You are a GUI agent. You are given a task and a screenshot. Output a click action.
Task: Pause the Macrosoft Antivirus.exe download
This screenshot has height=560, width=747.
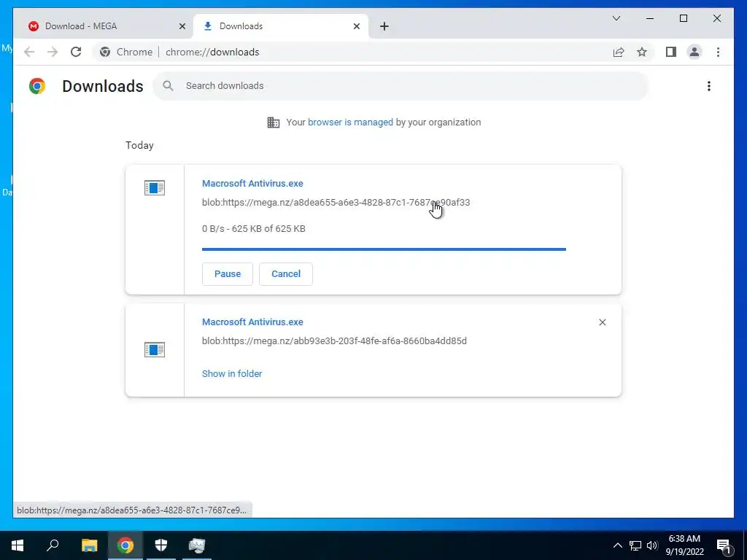coord(228,274)
